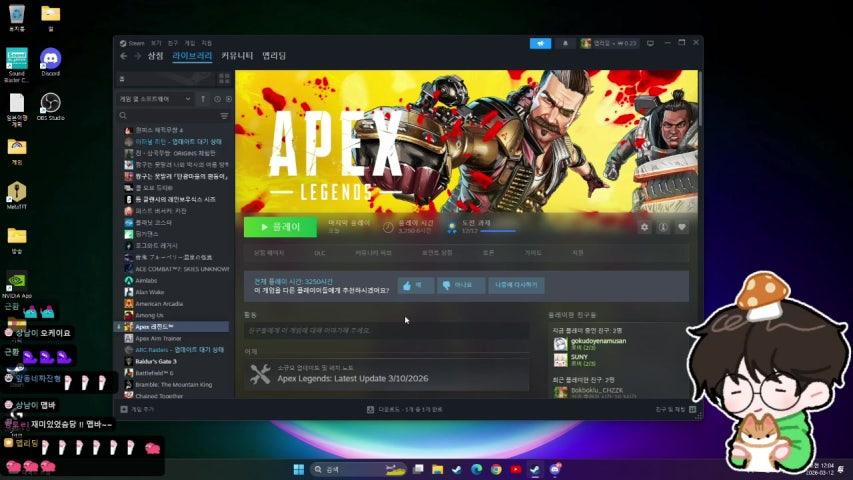Screen dimensions: 853x480
Task: Click Windows Start button on taskbar
Action: coord(299,469)
